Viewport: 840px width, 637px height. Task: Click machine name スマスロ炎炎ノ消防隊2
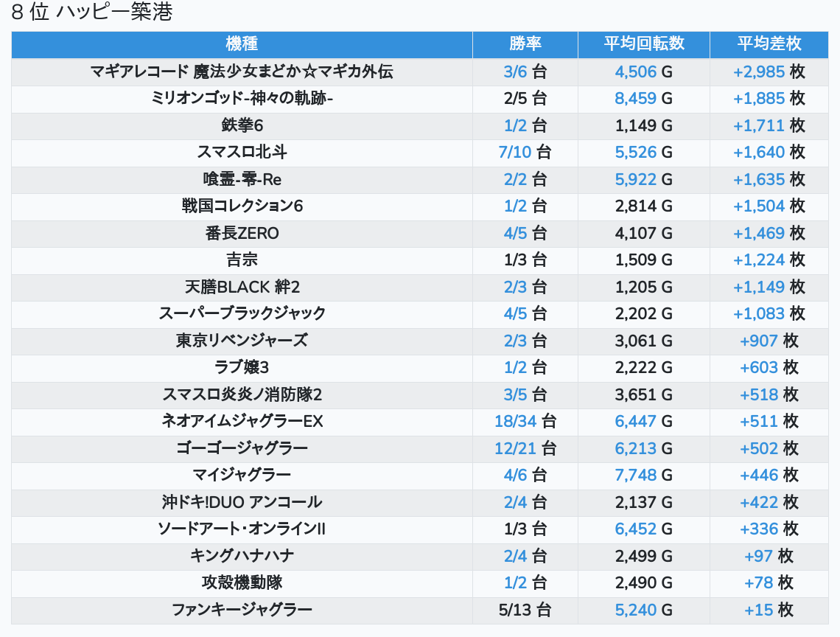point(242,394)
